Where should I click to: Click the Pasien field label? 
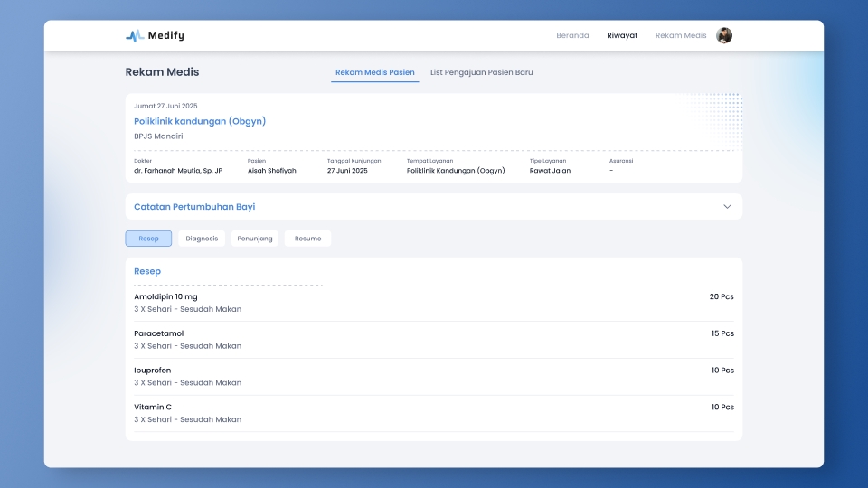click(x=257, y=161)
